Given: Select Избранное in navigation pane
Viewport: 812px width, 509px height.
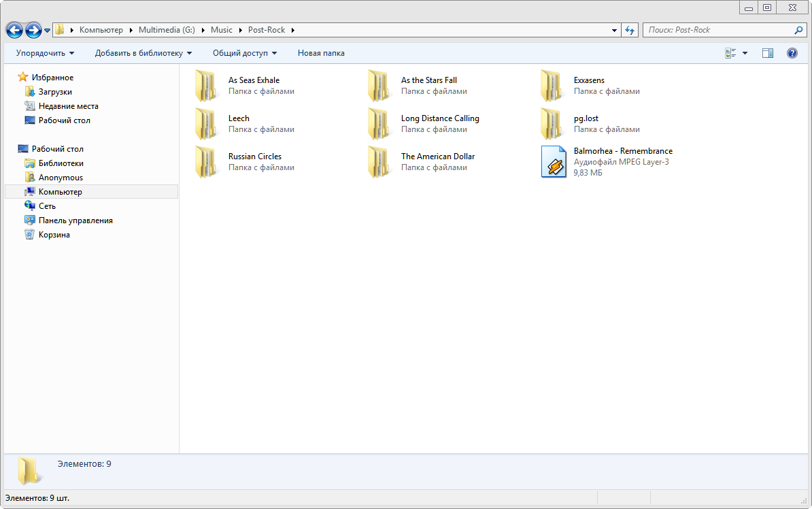Looking at the screenshot, I should [x=52, y=77].
